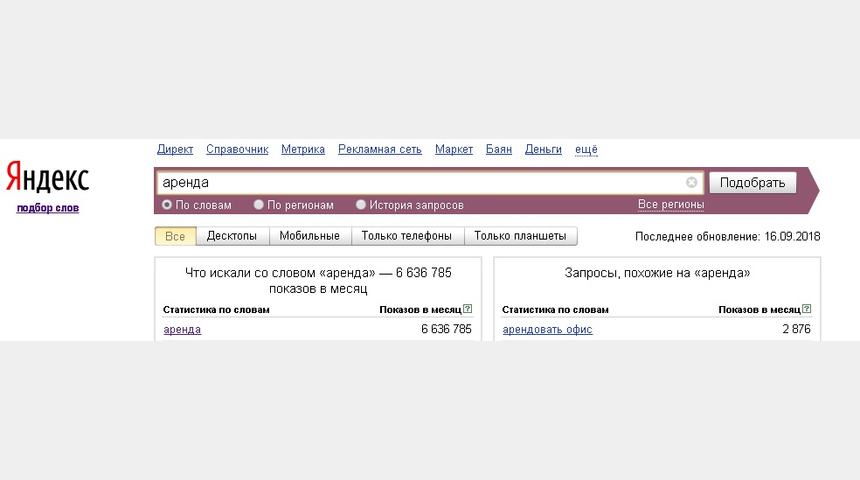Open the 'аренда' keyword link
The image size is (860, 480).
pyautogui.click(x=182, y=329)
